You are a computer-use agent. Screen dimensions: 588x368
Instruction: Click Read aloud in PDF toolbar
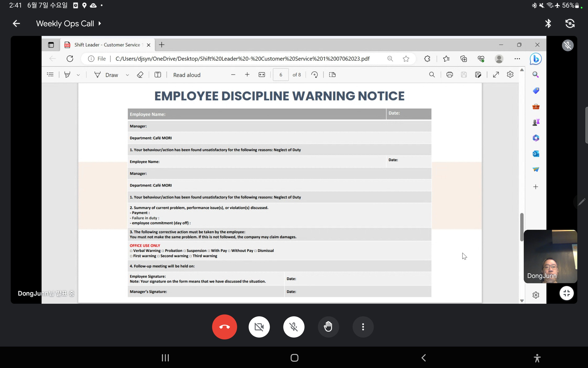tap(187, 75)
